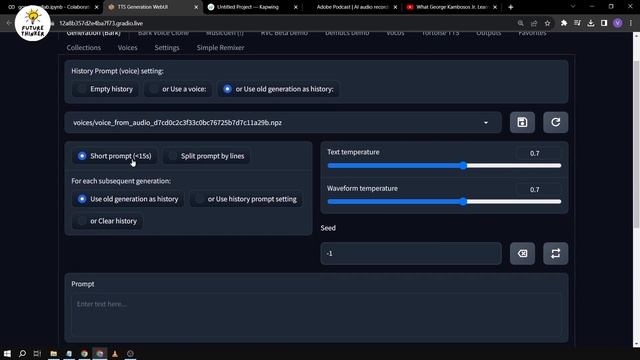
Task: Click into the Prompt text area
Action: (316, 316)
